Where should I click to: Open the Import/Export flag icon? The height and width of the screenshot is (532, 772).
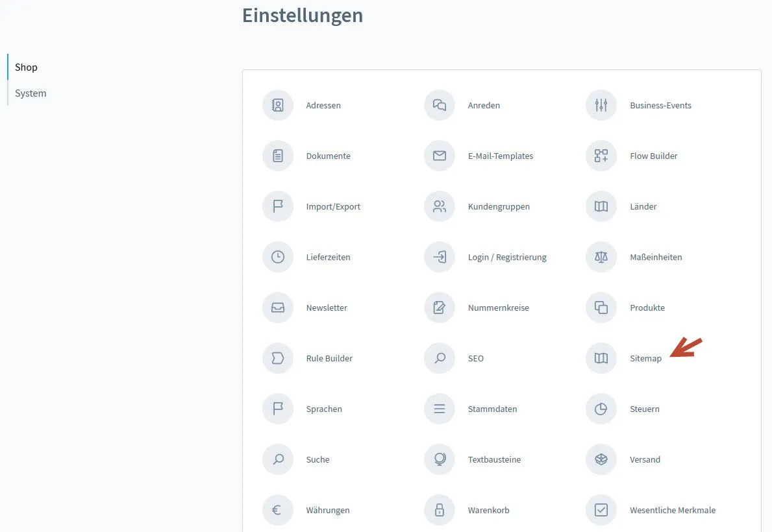278,206
